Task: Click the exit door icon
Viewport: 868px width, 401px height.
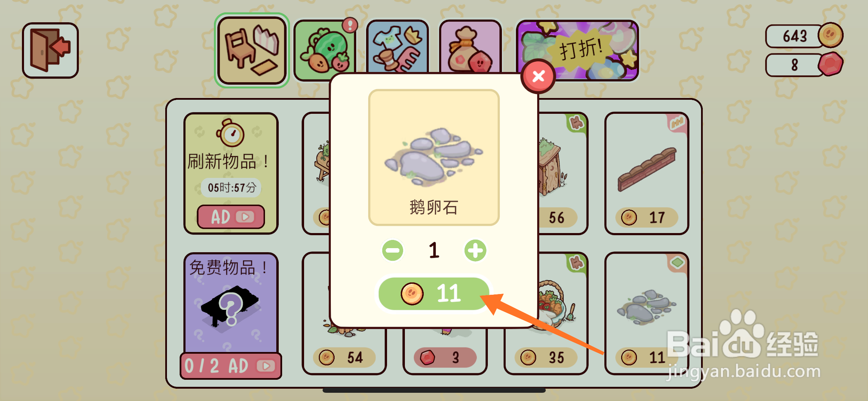Action: pos(50,50)
